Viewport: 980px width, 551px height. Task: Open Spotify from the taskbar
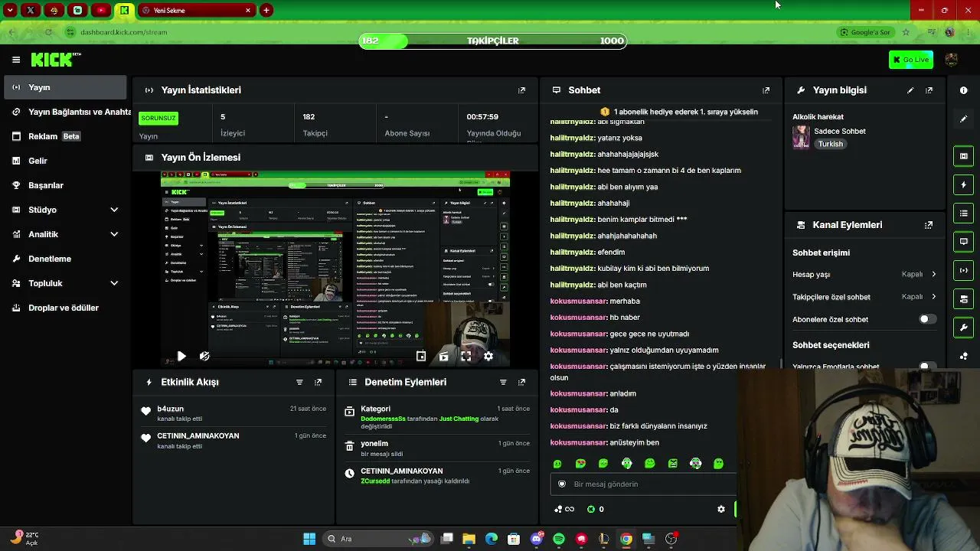click(559, 539)
